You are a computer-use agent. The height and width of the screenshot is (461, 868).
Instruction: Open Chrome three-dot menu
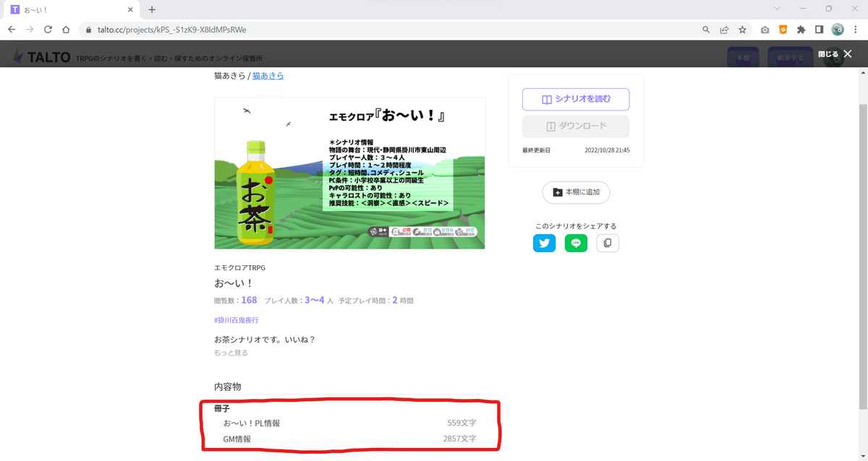click(856, 30)
